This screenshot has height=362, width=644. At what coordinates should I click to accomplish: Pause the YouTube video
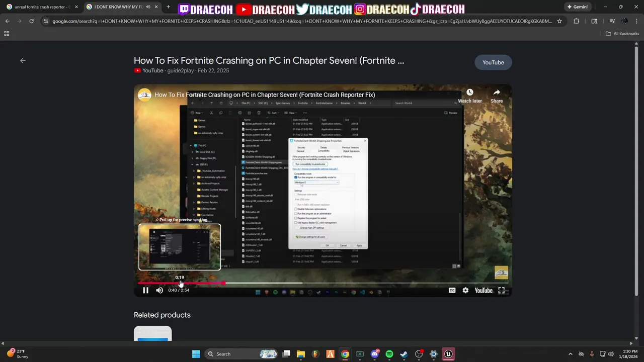click(x=145, y=290)
